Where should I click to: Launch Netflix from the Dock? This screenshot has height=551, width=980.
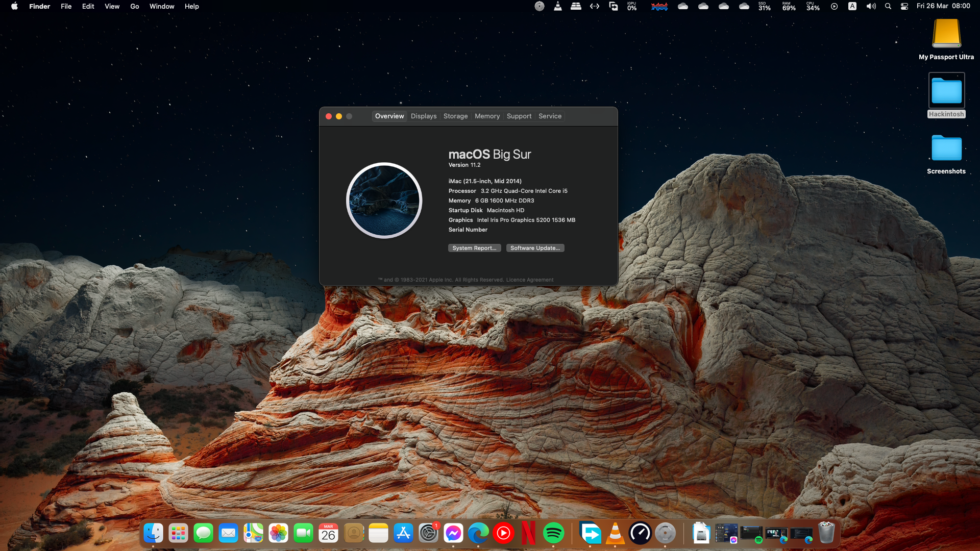click(x=528, y=534)
